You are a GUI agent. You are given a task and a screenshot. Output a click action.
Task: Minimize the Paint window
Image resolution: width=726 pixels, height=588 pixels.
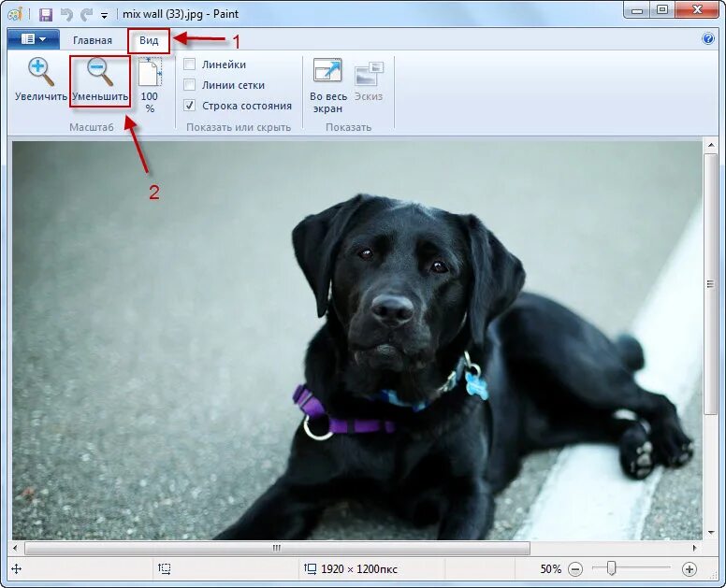pos(637,10)
